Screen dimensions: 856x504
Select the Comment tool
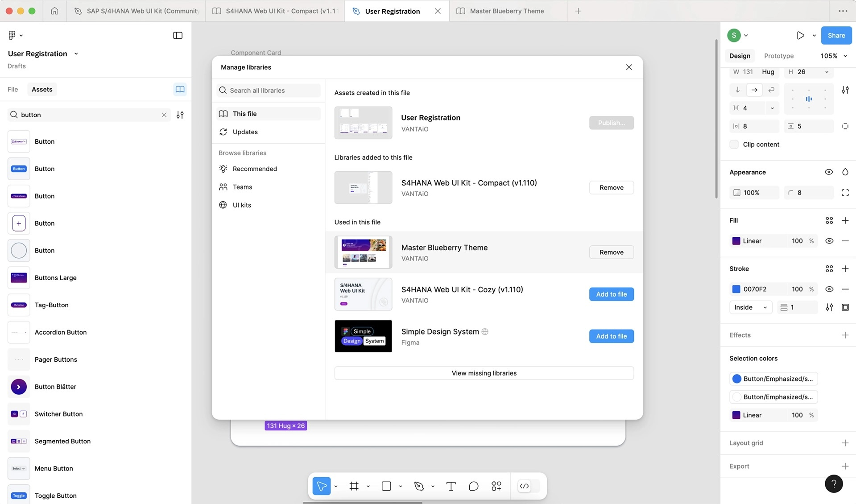point(473,486)
